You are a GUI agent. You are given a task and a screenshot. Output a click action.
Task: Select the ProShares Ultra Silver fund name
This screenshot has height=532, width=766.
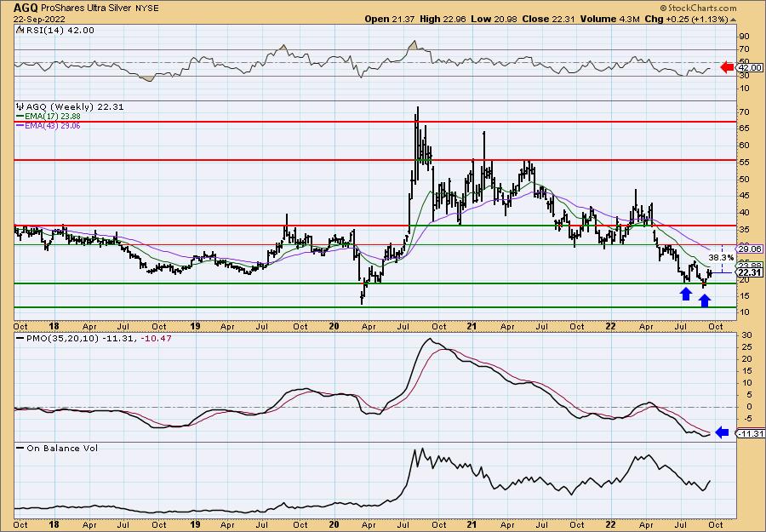click(87, 9)
